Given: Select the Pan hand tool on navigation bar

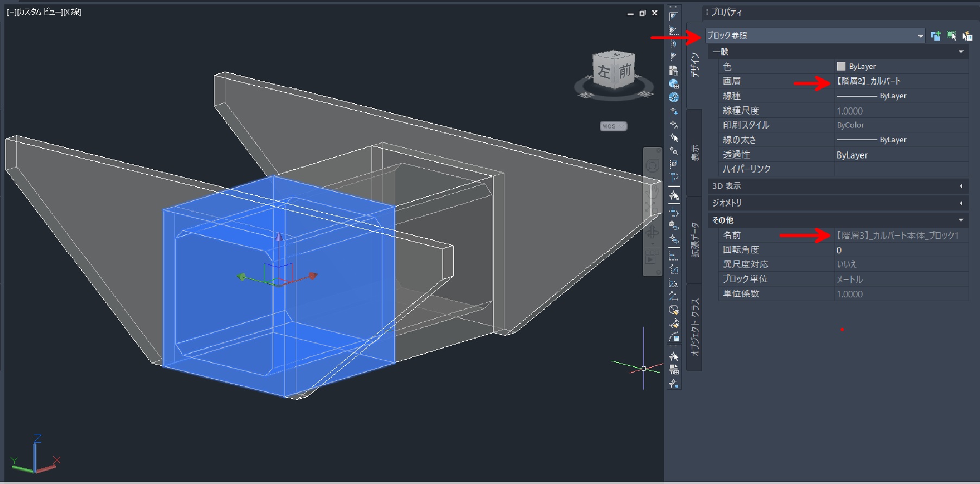Looking at the screenshot, I should pos(653,191).
